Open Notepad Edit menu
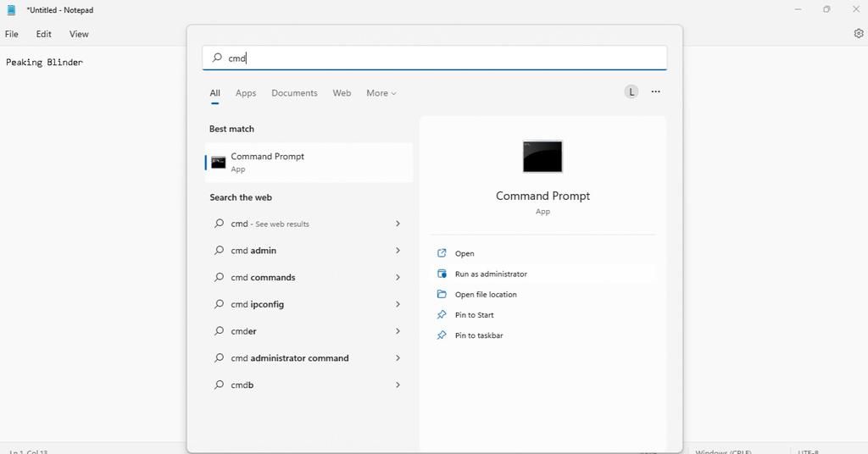Viewport: 868px width, 454px height. tap(44, 34)
